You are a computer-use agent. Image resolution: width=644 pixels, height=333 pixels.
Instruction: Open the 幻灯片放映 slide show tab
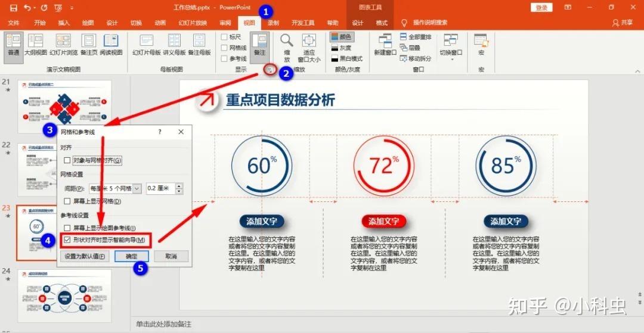pyautogui.click(x=193, y=23)
